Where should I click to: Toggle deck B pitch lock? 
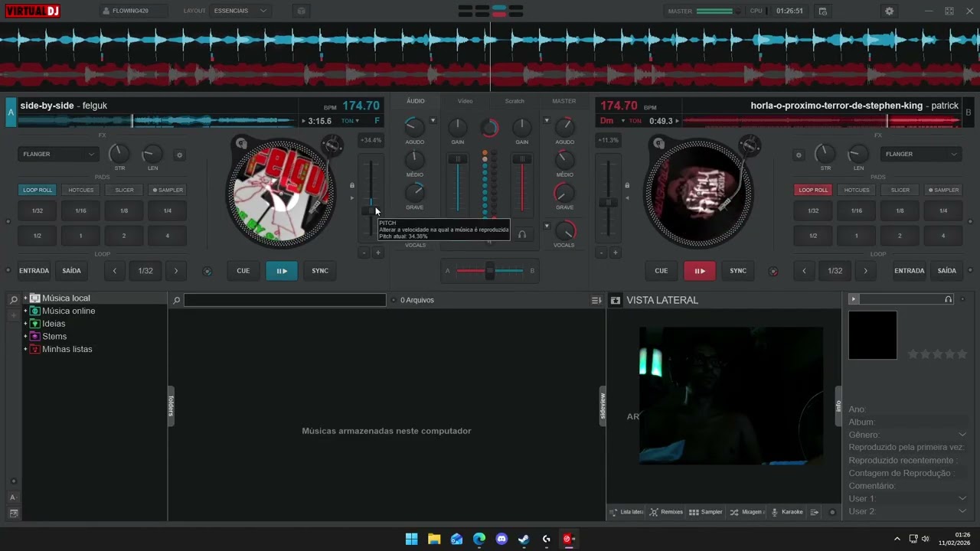[627, 185]
